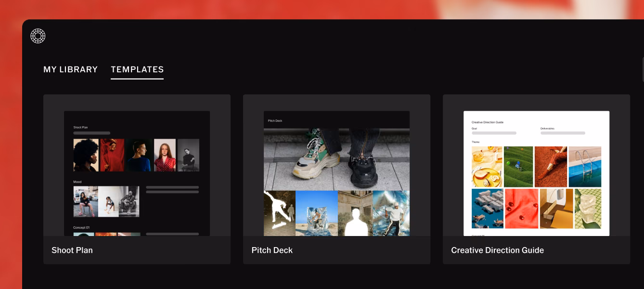
Task: Open the Pitch Deck template thumbnail
Action: [x=336, y=173]
